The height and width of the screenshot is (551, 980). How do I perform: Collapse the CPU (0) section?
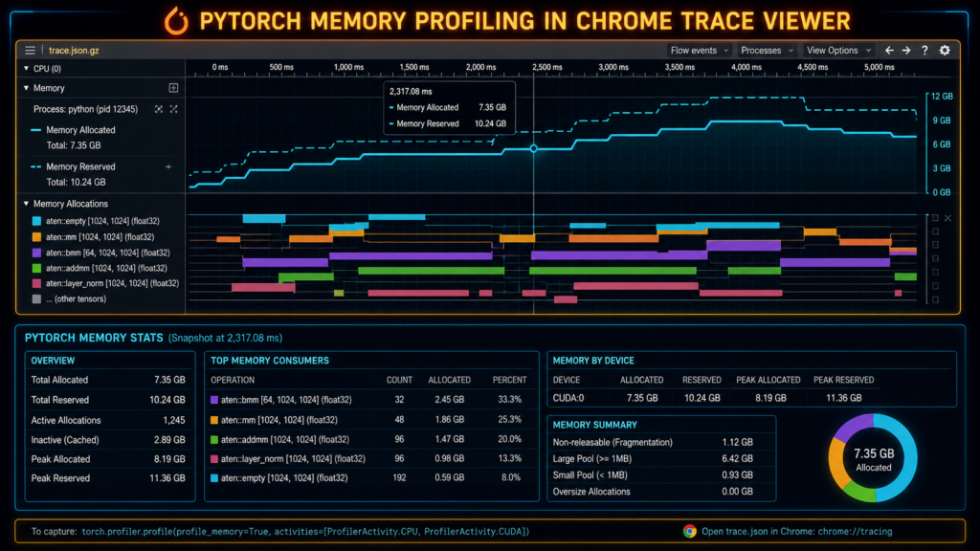(x=26, y=68)
